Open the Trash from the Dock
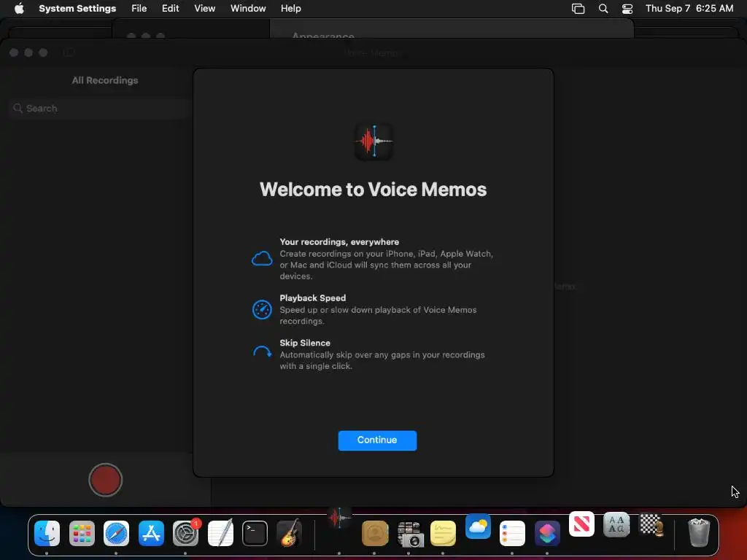The height and width of the screenshot is (560, 747). pyautogui.click(x=699, y=532)
